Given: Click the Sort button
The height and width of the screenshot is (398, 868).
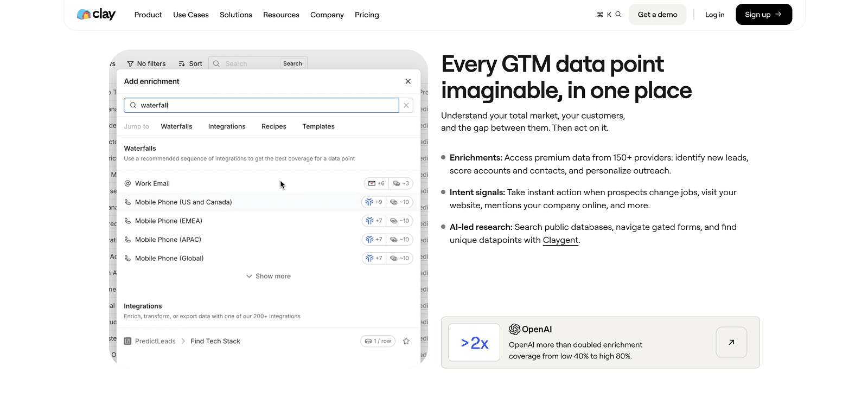Looking at the screenshot, I should (x=190, y=63).
